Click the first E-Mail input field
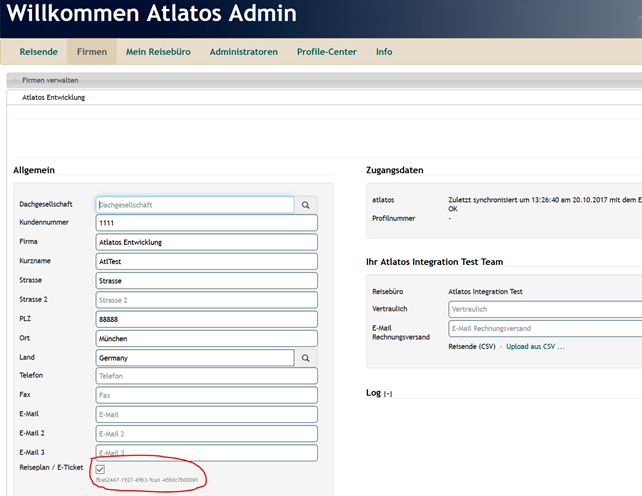Screen dimensions: 642x496 [x=206, y=414]
